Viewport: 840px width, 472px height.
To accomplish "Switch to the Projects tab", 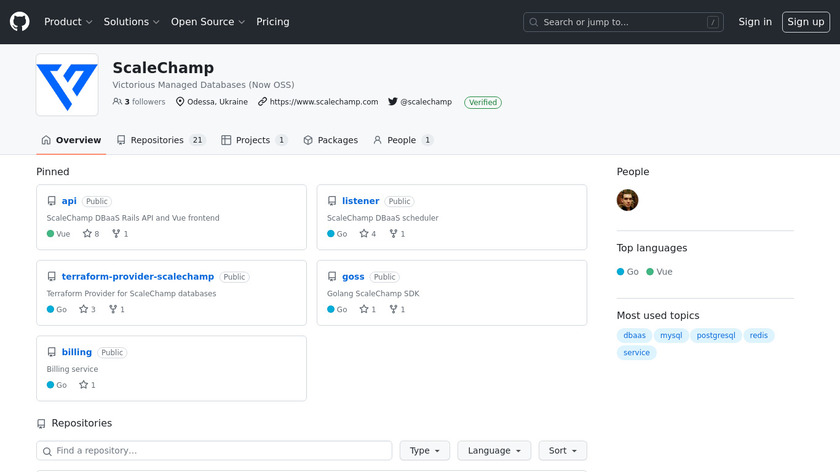I will pyautogui.click(x=254, y=140).
